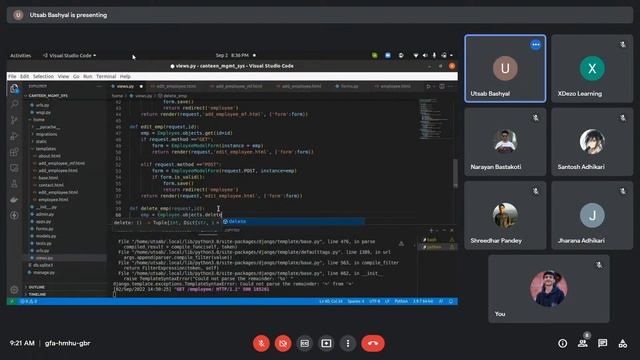Collapse the home folder in Explorer
Viewport: 640px width, 360px height.
click(x=39, y=120)
